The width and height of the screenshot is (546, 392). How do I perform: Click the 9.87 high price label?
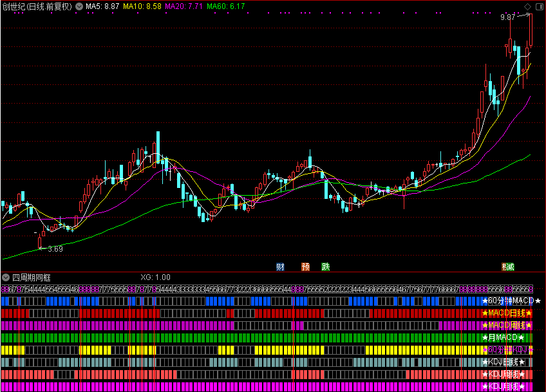coord(508,17)
